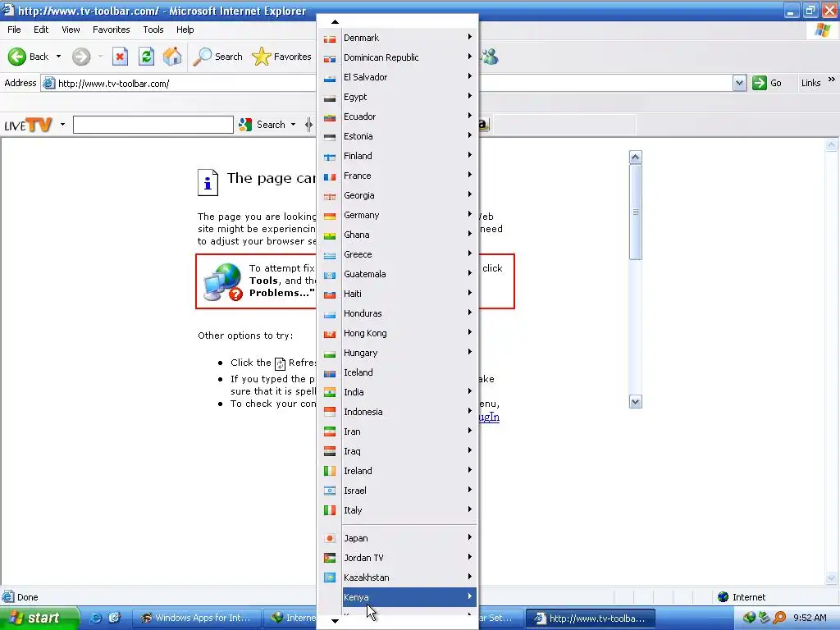Open the Edit menu
Image resolution: width=840 pixels, height=630 pixels.
click(41, 30)
